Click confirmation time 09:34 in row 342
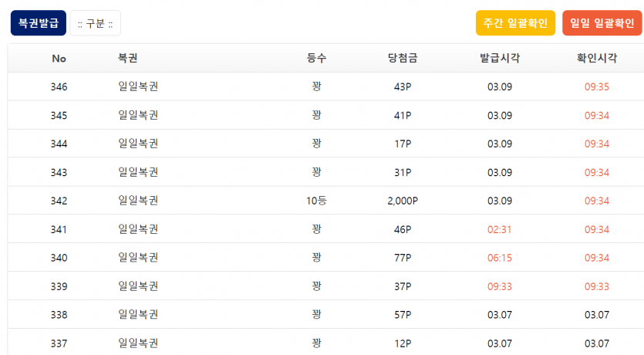Screen dimensions: 644x355 click(x=597, y=201)
